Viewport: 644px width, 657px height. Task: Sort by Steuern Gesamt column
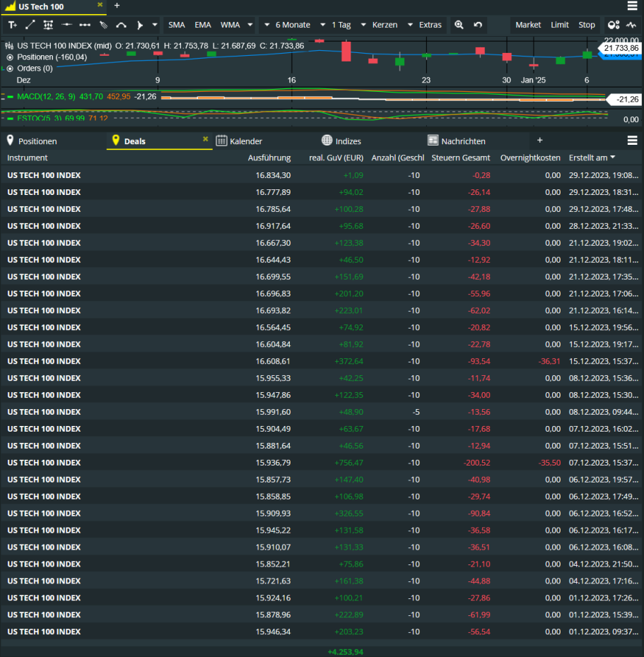click(461, 158)
